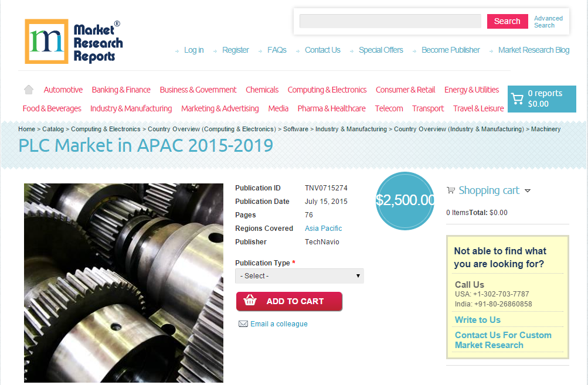Open the Automotive category menu
The width and height of the screenshot is (588, 385).
coord(63,89)
